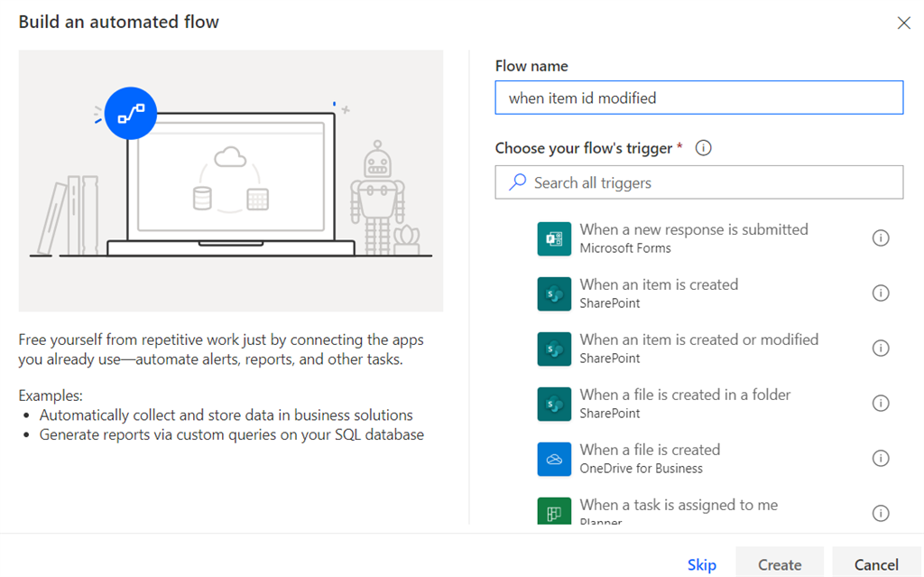This screenshot has height=577, width=924.
Task: Click the Flow name text field
Action: tap(698, 98)
